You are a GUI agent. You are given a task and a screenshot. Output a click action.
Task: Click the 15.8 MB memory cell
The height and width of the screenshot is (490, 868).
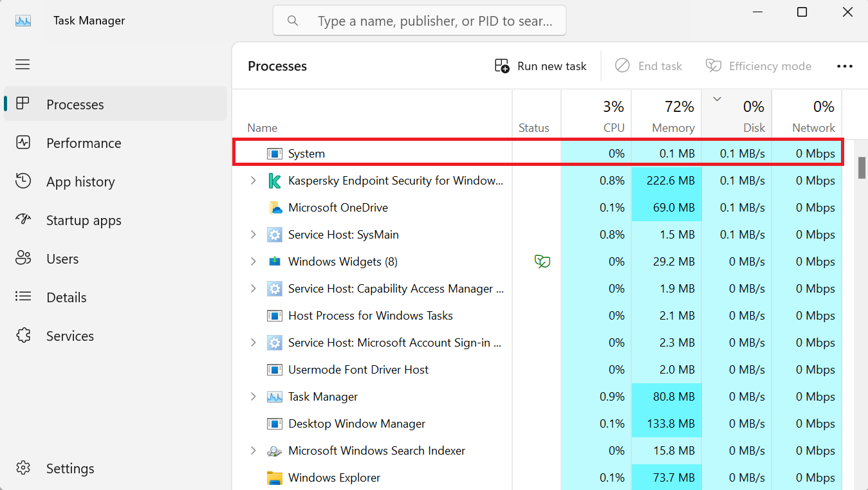click(667, 451)
